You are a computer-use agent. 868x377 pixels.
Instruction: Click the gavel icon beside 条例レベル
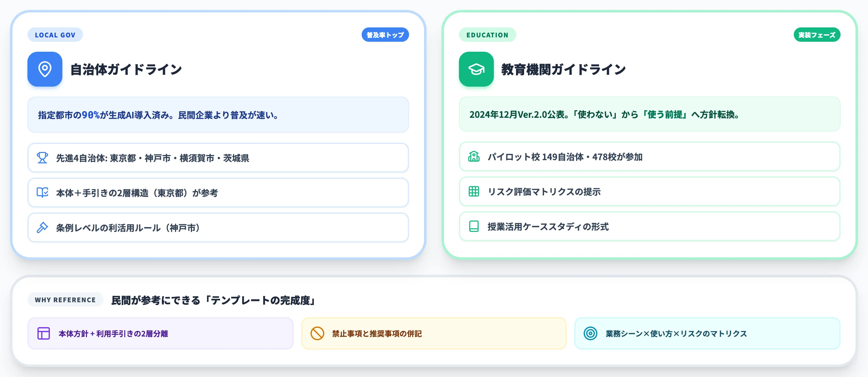tap(42, 227)
